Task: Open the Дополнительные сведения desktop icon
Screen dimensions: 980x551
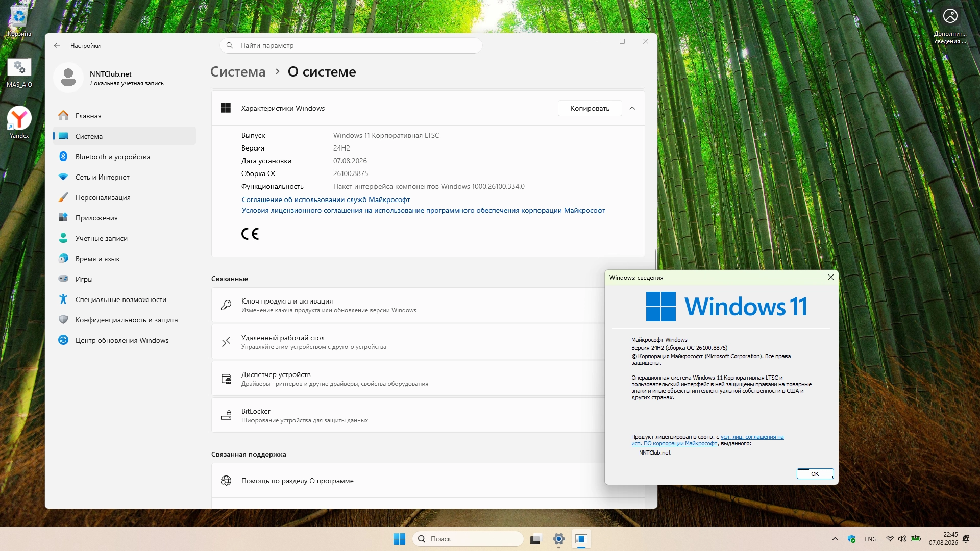Action: pos(950,26)
